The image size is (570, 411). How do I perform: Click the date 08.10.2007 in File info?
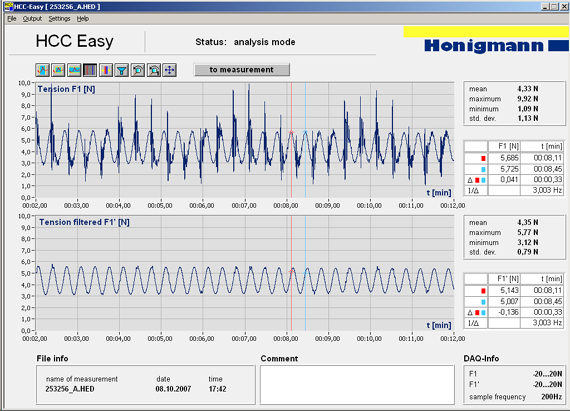coord(173,389)
